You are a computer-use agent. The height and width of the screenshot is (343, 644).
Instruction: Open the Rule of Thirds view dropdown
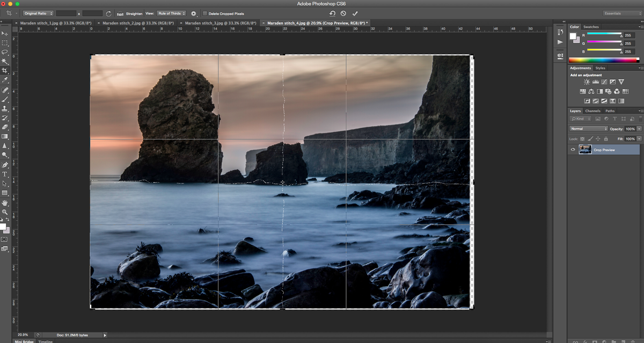(171, 13)
